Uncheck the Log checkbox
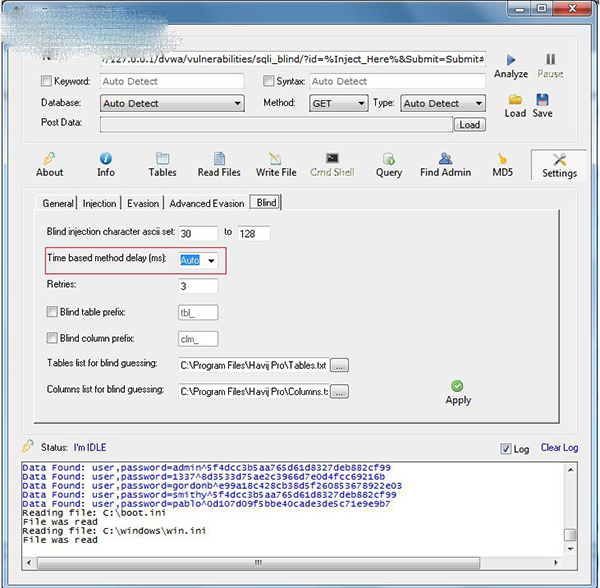This screenshot has height=588, width=600. (505, 448)
